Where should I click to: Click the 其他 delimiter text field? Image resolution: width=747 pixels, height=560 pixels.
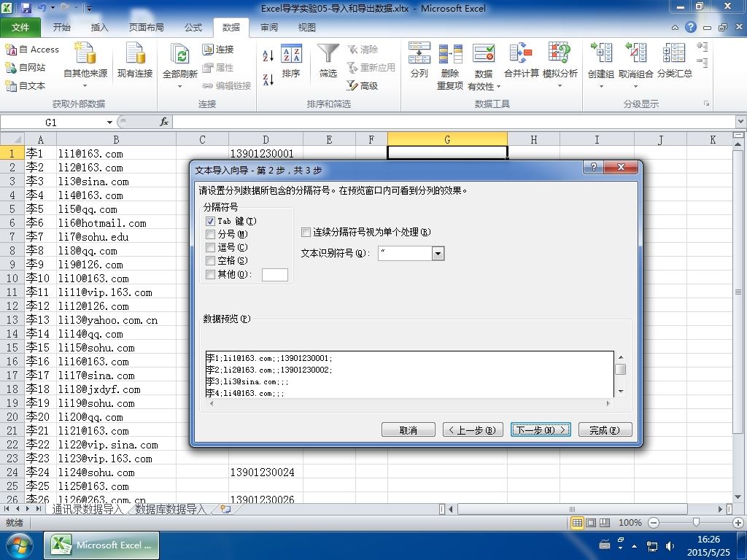(x=275, y=275)
